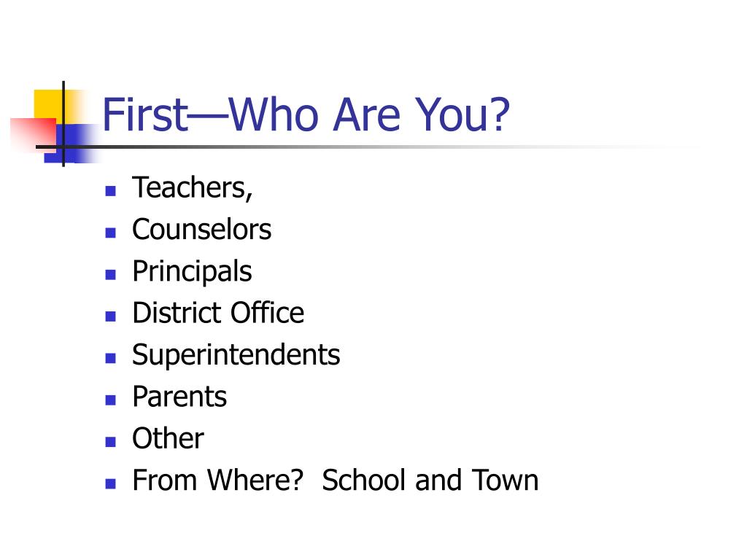Viewport: 747px width, 560px height.
Task: Click the square bullet beside 'Superintendents'
Action: (x=111, y=358)
